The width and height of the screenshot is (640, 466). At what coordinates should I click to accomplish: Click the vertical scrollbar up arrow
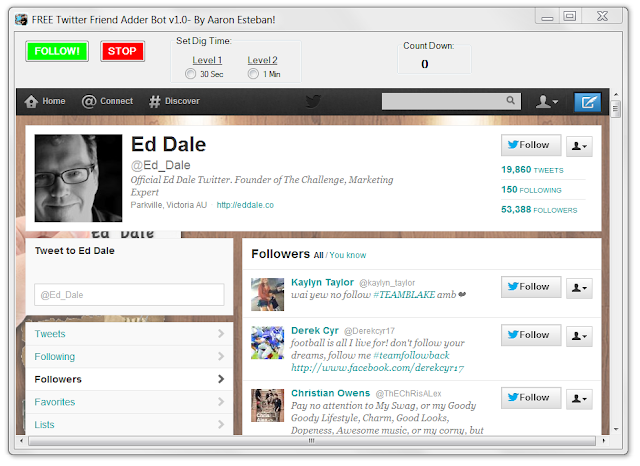[x=616, y=94]
